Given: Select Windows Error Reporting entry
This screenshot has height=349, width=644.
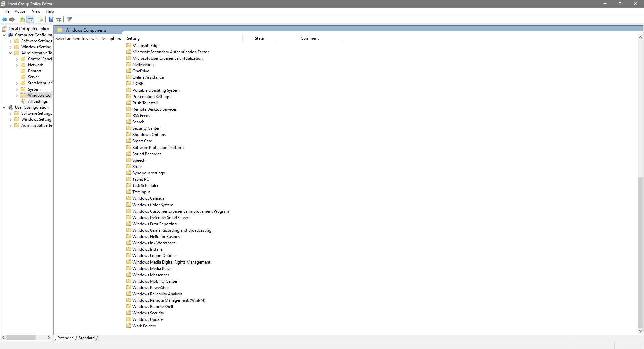Looking at the screenshot, I should click(155, 224).
